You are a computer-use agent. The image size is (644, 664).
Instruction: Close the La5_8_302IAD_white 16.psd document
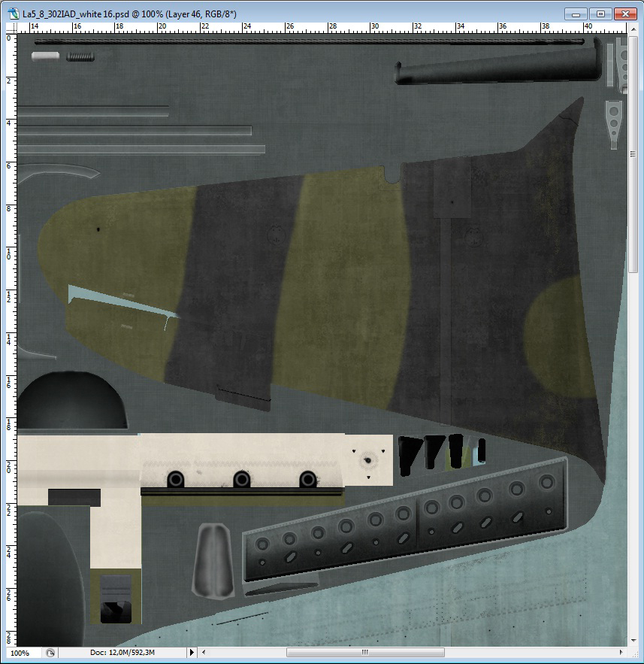pyautogui.click(x=625, y=14)
